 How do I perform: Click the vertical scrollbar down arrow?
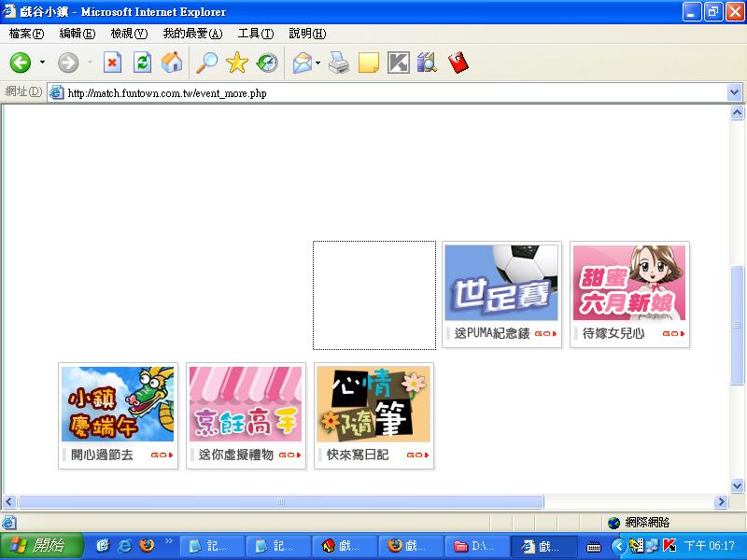[737, 485]
